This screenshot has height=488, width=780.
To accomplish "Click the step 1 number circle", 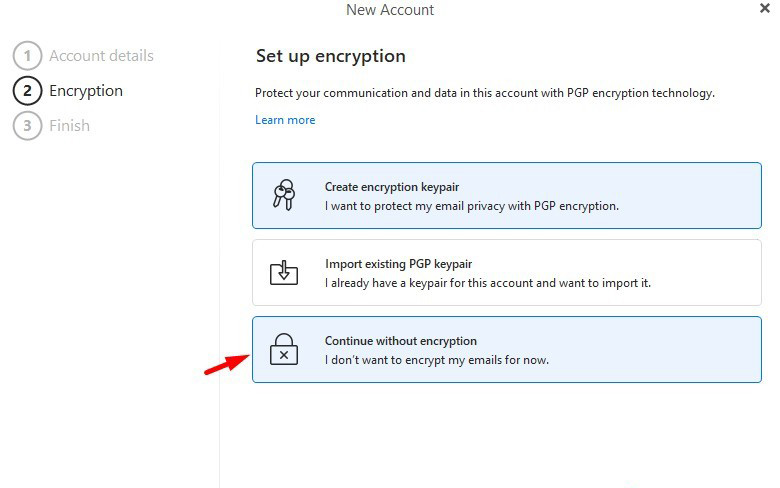I will [27, 56].
